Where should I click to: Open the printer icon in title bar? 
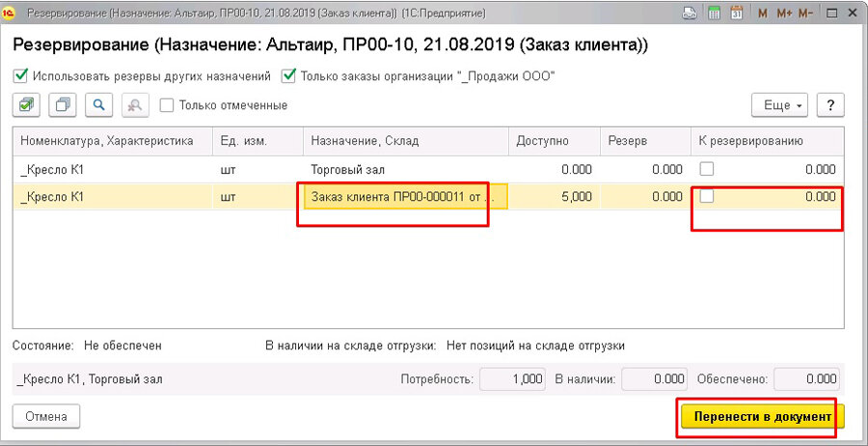coord(689,14)
